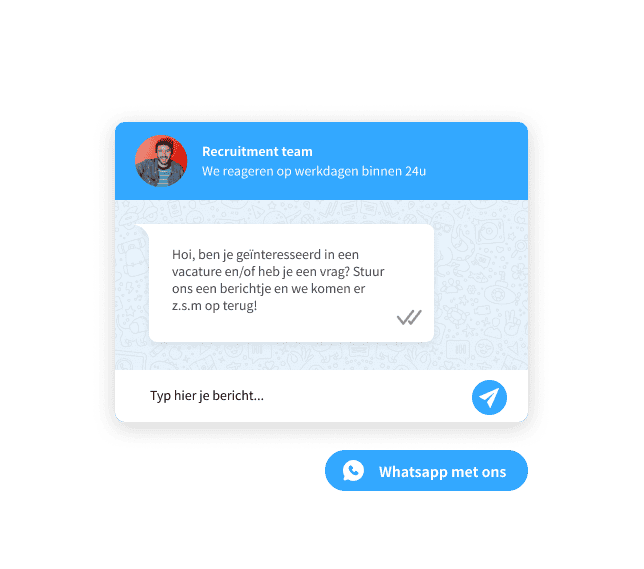
Task: Click the "z.s.m op terug!" message line
Action: click(214, 306)
